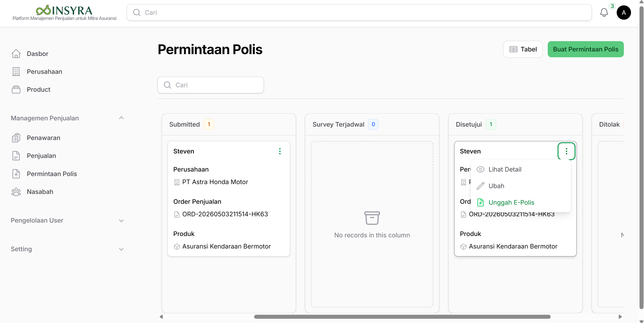Click Asuransi Kendaraan Bermotor on Disetujui card

(513, 246)
